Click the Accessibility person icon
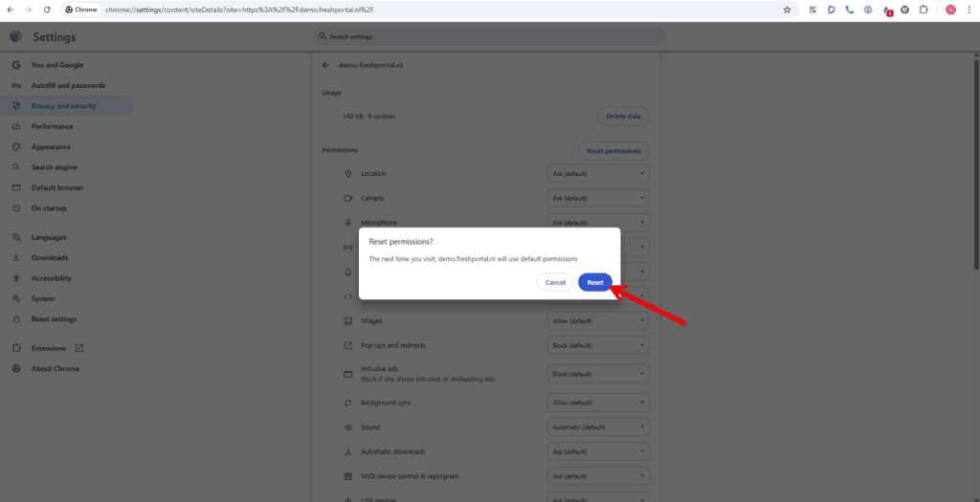 pos(16,278)
